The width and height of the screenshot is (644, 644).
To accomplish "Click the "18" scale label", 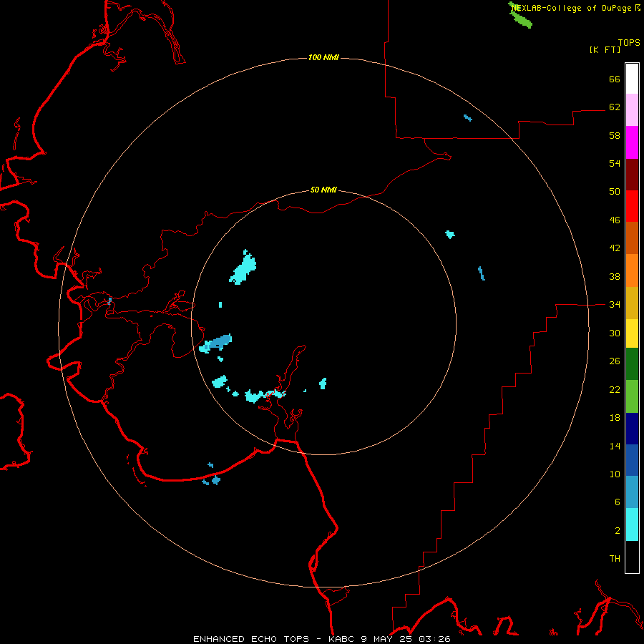I will (x=615, y=418).
